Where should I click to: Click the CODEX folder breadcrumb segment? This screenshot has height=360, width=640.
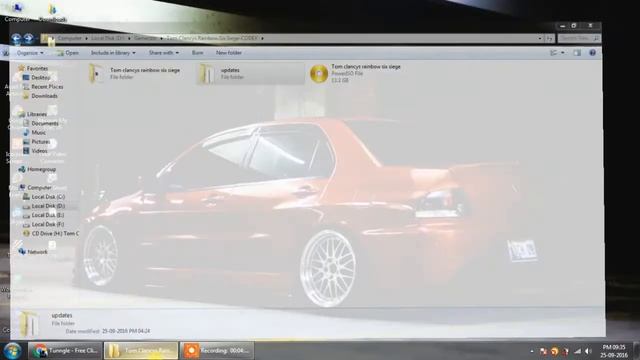[212, 38]
